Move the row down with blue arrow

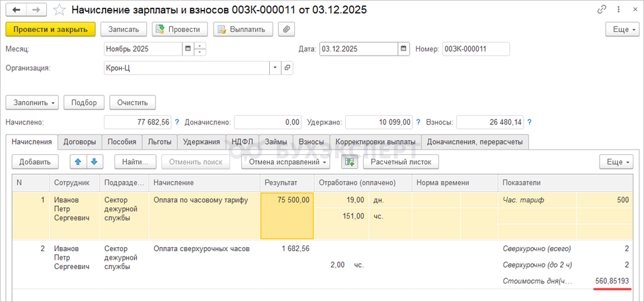coord(95,162)
